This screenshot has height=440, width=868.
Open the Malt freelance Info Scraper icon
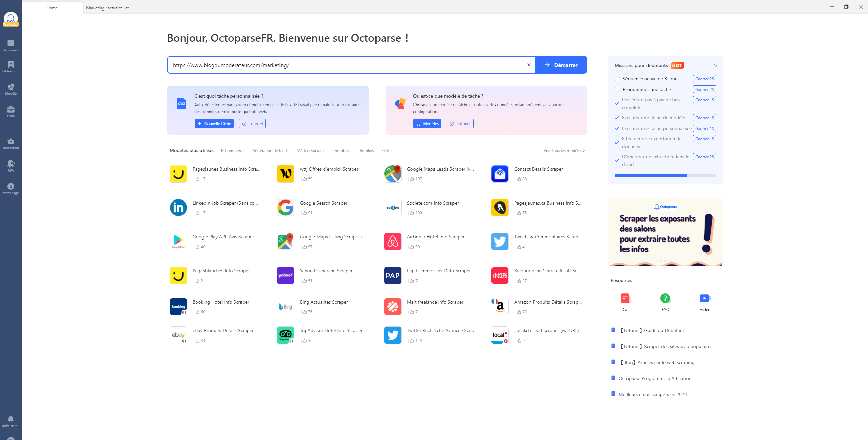(x=393, y=307)
